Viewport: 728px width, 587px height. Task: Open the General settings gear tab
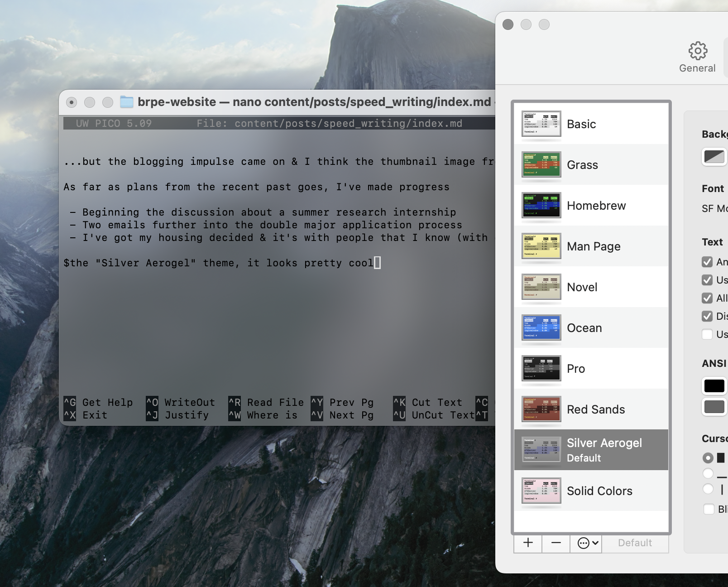click(697, 58)
